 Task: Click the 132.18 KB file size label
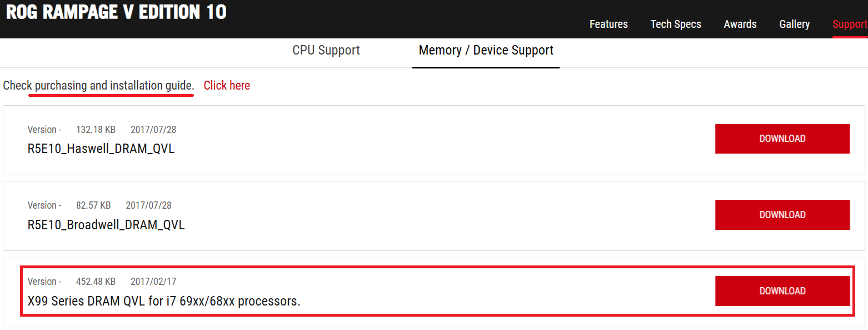pyautogui.click(x=96, y=130)
